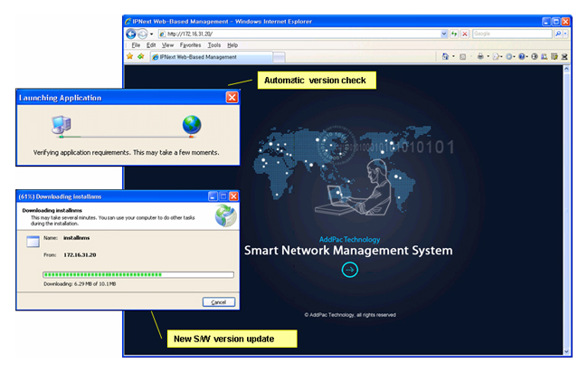Select the IPNext Web-Based Management tab
Image resolution: width=588 pixels, height=373 pixels.
tap(194, 56)
